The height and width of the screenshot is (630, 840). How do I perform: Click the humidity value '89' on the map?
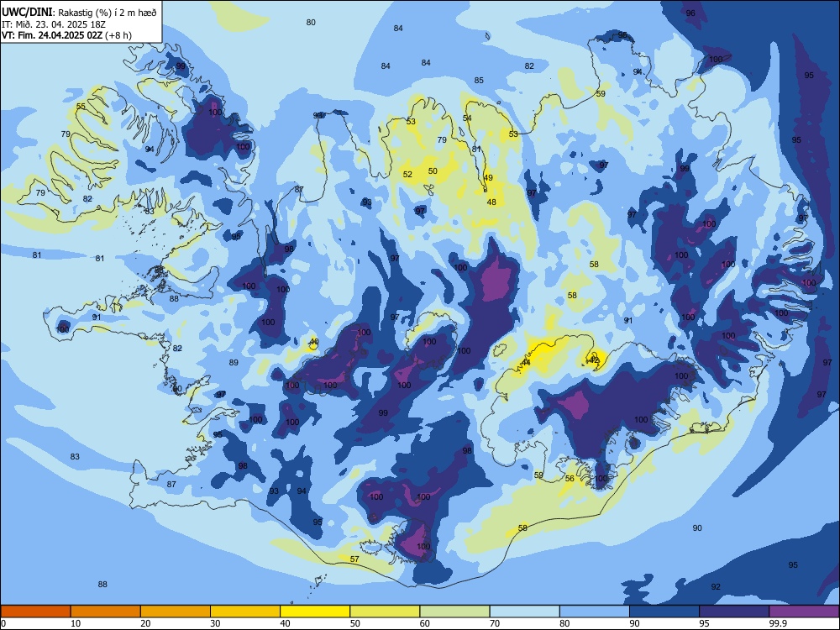234,363
